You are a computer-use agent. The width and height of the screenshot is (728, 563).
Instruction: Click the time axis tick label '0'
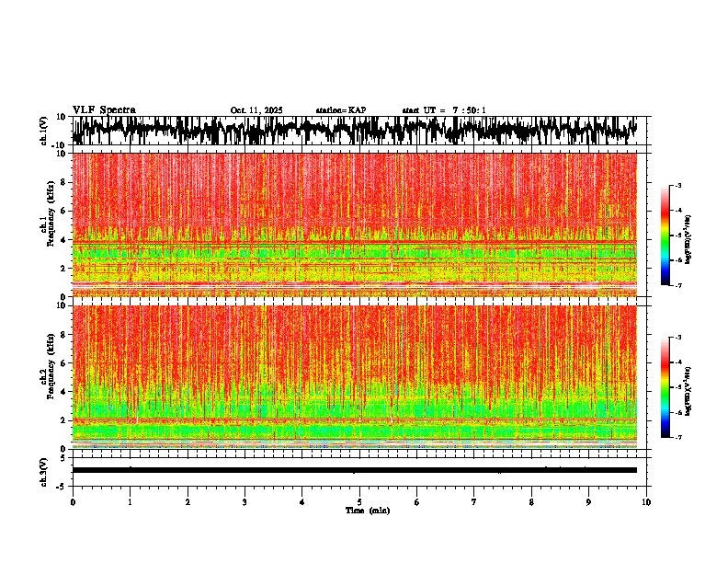click(73, 502)
